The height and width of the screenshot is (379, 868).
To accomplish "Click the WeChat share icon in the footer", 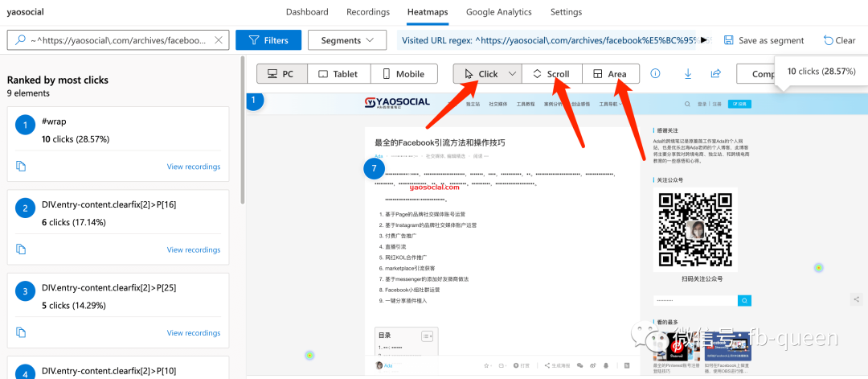I will 580,365.
